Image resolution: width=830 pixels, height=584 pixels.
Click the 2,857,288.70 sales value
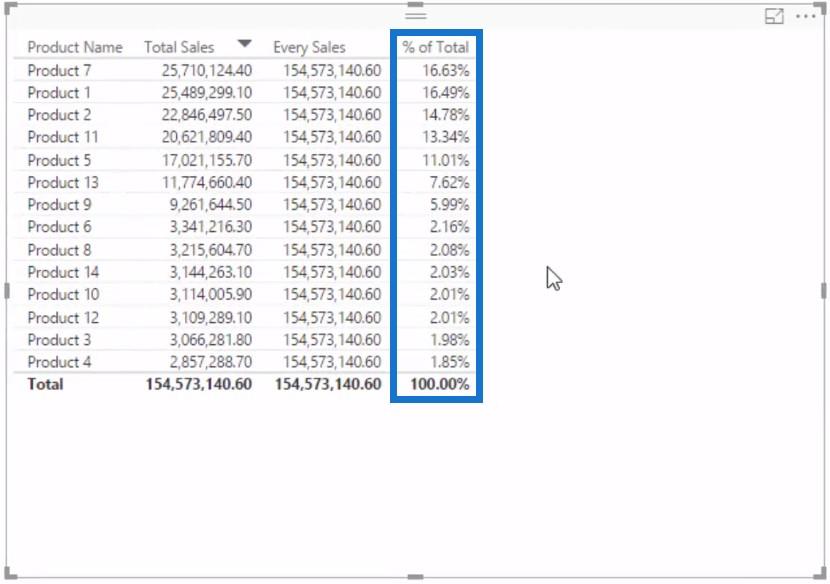pyautogui.click(x=211, y=362)
